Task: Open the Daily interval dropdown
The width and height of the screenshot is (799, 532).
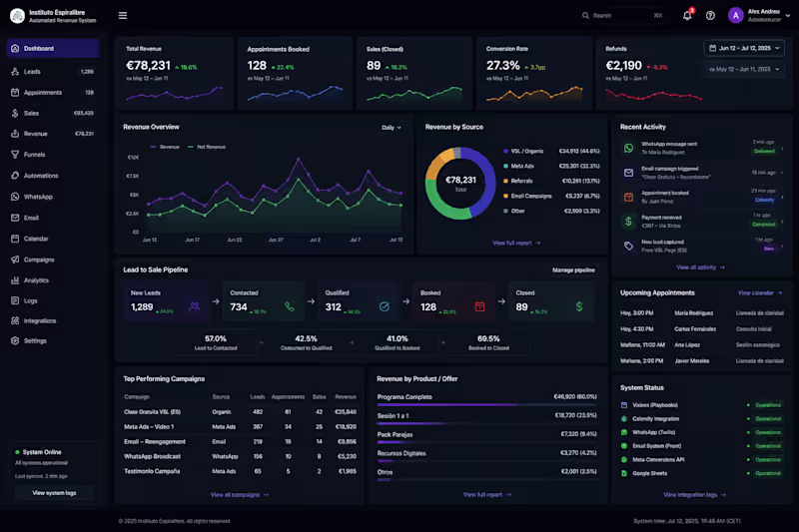Action: pyautogui.click(x=392, y=128)
